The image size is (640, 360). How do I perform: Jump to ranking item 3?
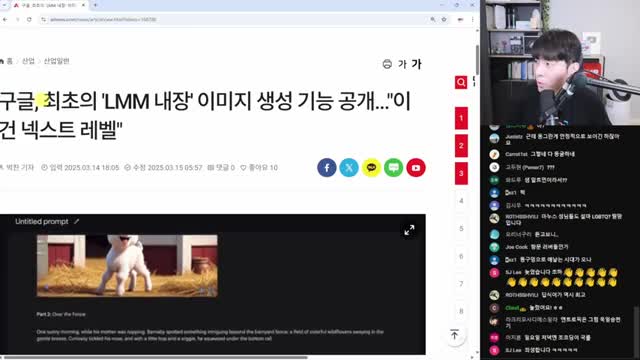pyautogui.click(x=461, y=173)
